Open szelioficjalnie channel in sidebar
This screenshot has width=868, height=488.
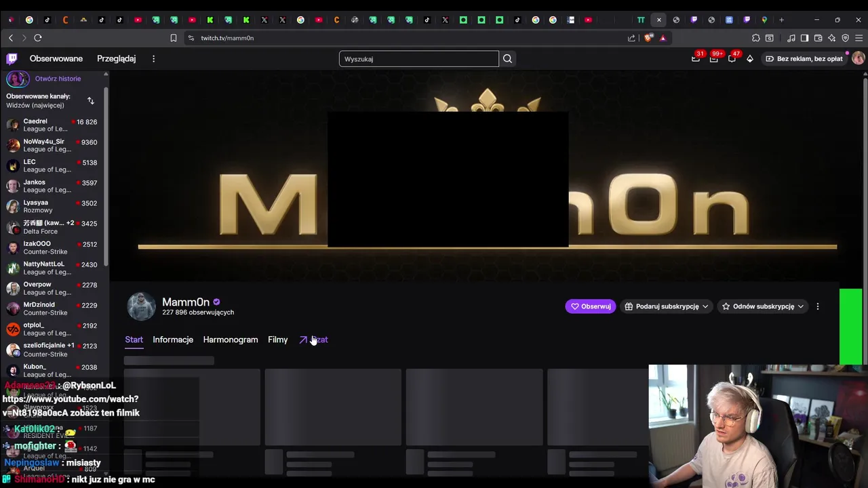[x=52, y=350]
